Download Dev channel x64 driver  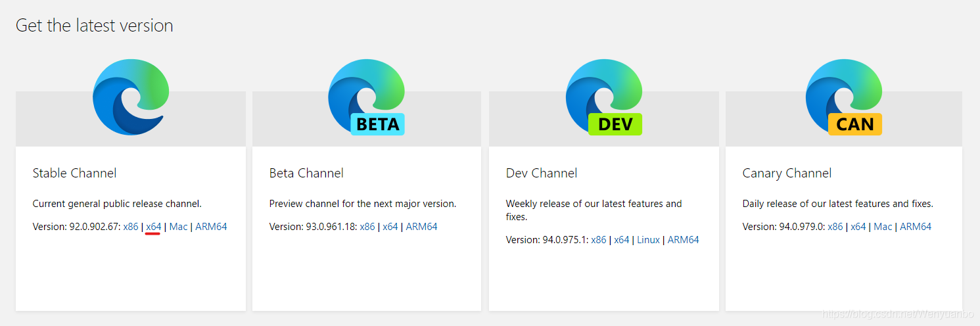(x=622, y=240)
